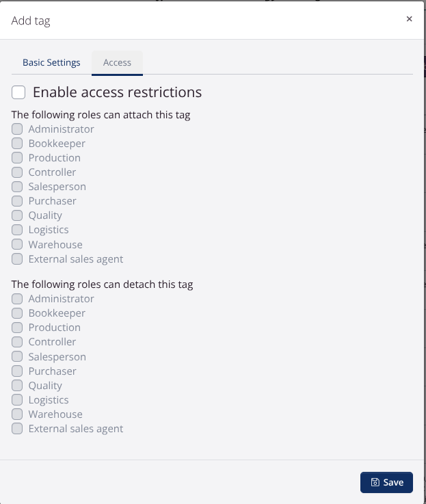Select the Access tab
The height and width of the screenshot is (504, 426).
[117, 62]
